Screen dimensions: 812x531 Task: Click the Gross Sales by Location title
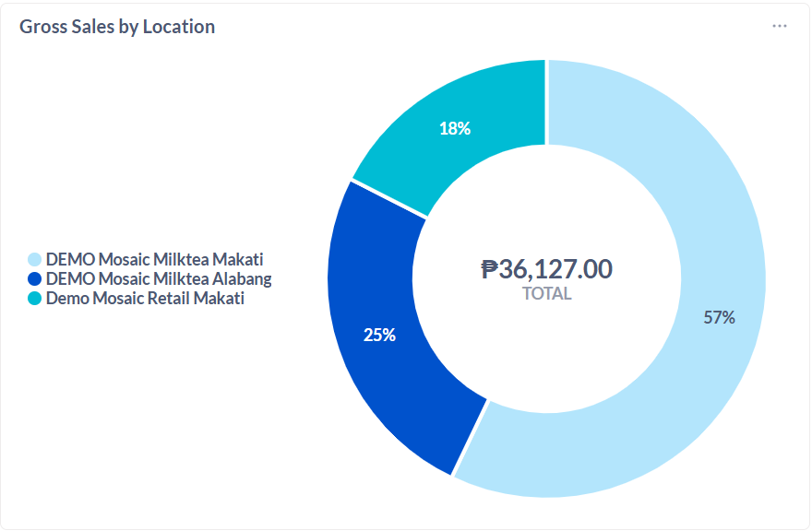coord(117,27)
